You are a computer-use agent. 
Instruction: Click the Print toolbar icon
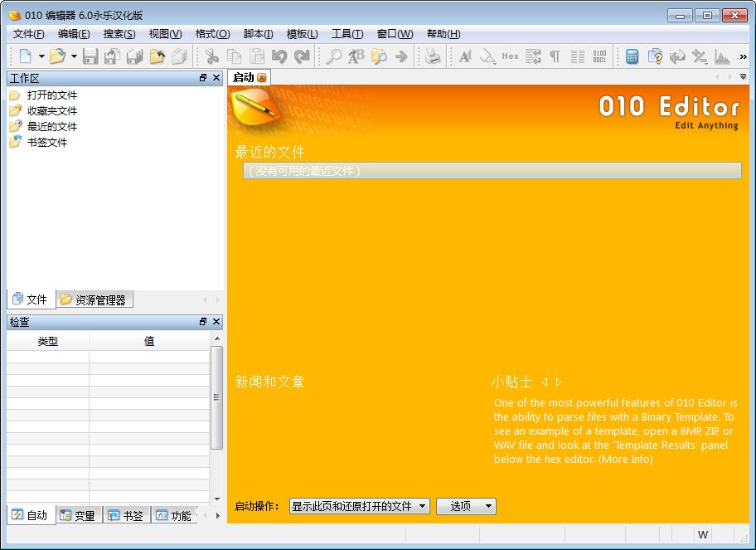click(x=433, y=56)
